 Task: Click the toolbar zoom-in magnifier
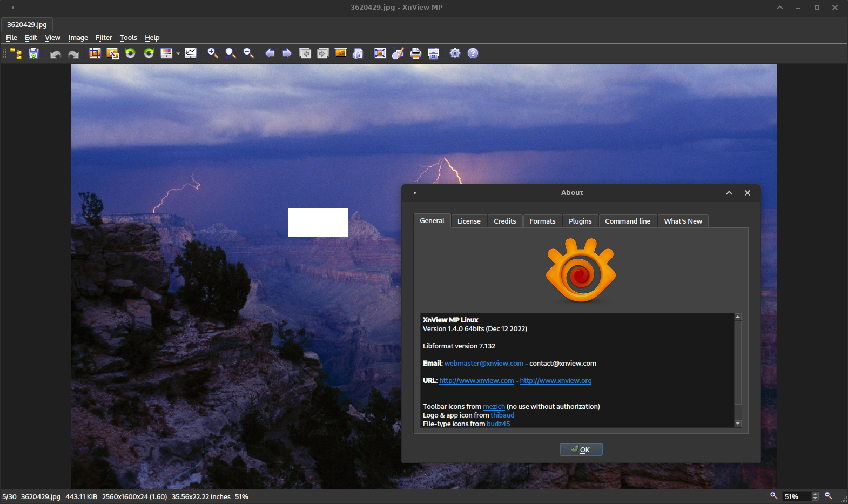click(x=213, y=53)
